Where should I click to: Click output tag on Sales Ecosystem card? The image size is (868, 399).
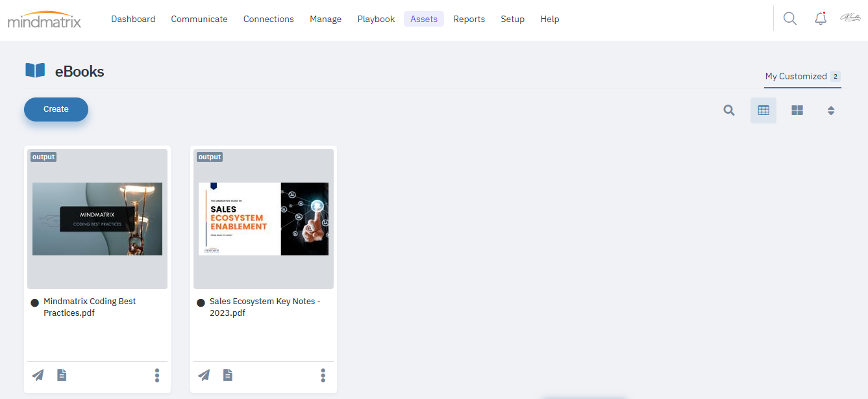(210, 157)
